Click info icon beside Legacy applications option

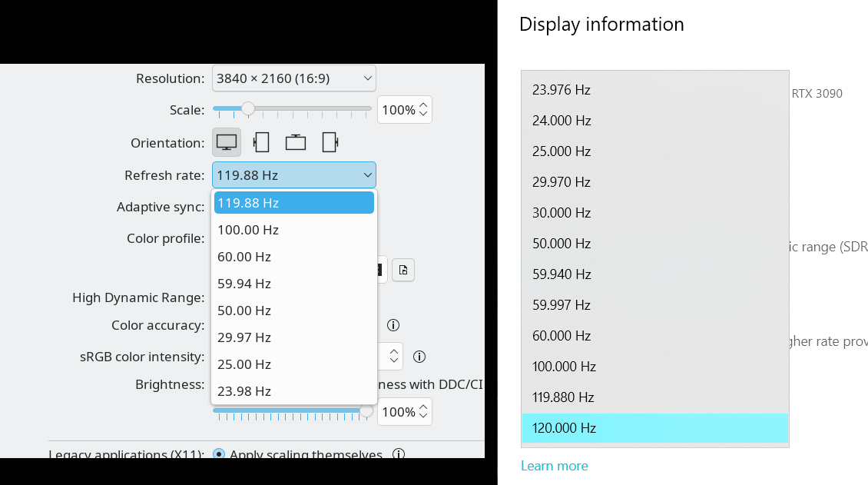tap(399, 454)
